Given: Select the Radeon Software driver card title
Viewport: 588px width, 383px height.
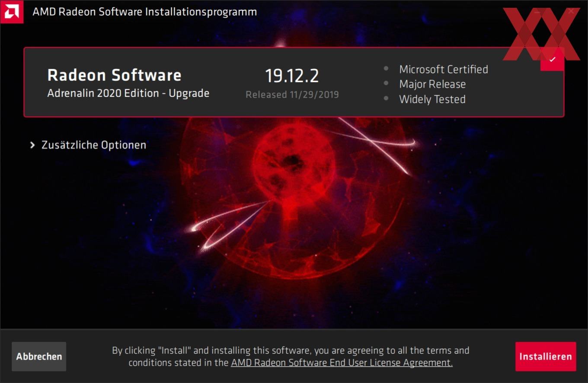Looking at the screenshot, I should tap(114, 75).
